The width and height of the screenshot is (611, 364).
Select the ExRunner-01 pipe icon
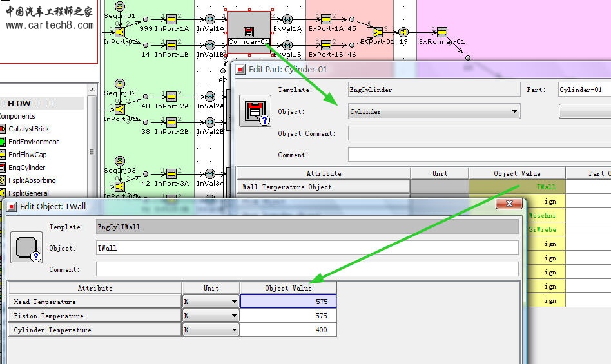coord(442,32)
